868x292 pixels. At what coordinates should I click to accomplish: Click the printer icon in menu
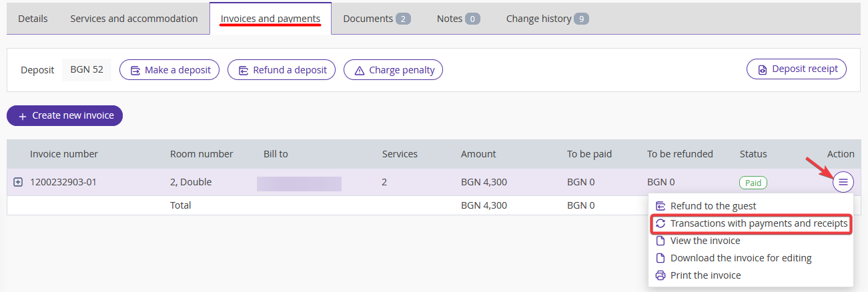[661, 275]
